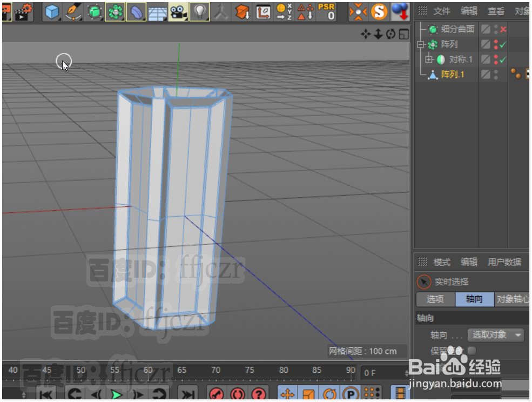Click the orange converging arrows icon
Image resolution: width=532 pixels, height=402 pixels.
(358, 12)
